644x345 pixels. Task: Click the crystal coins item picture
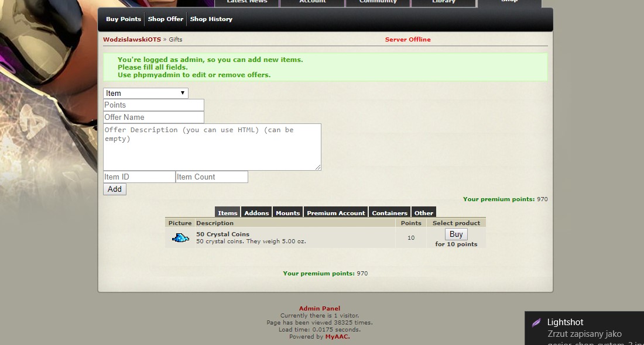point(180,238)
